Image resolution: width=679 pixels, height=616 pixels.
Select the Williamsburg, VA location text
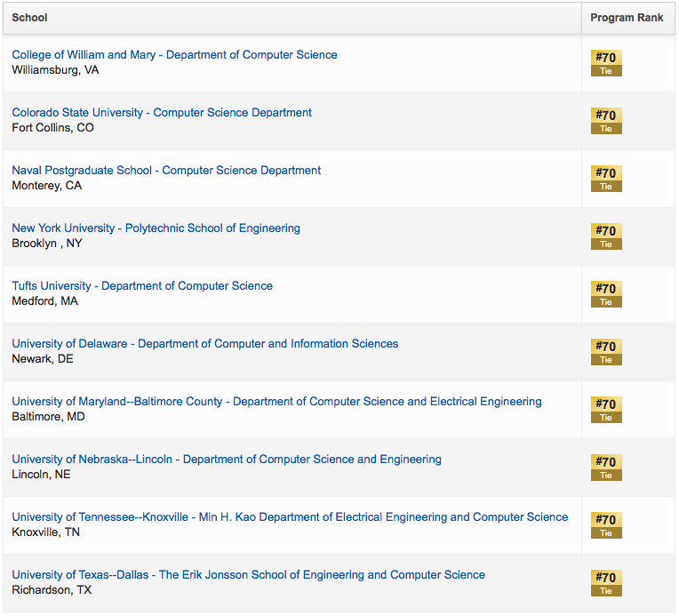[55, 70]
